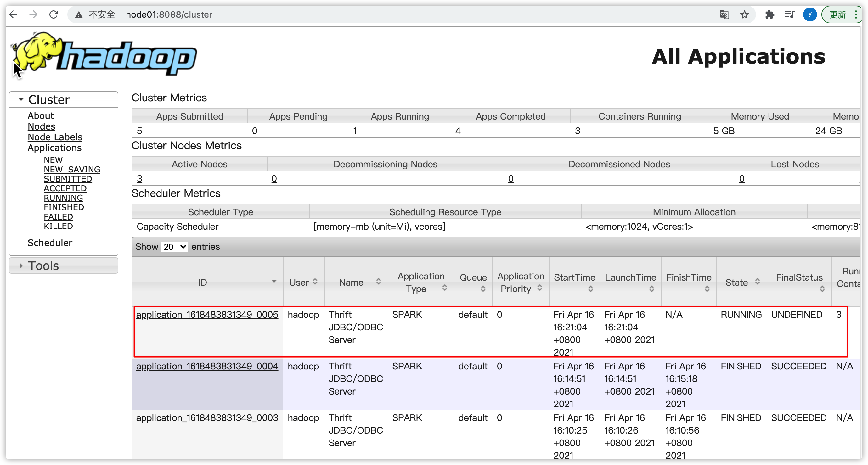Screen dimensions: 868x465
Task: Sort by Queue column
Action: [473, 282]
